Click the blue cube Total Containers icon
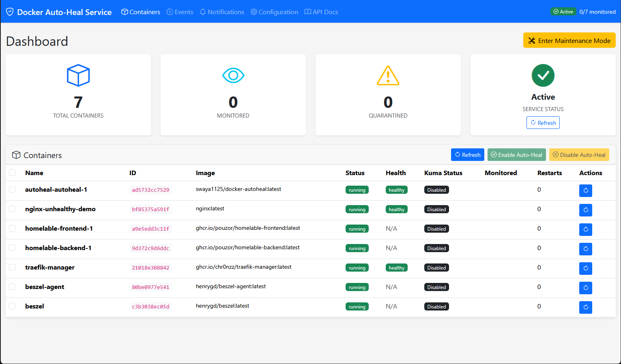Screen dimensions: 621x364 tap(78, 75)
